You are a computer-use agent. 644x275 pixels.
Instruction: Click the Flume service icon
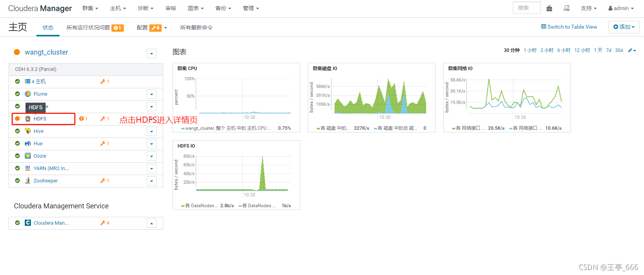tap(28, 94)
